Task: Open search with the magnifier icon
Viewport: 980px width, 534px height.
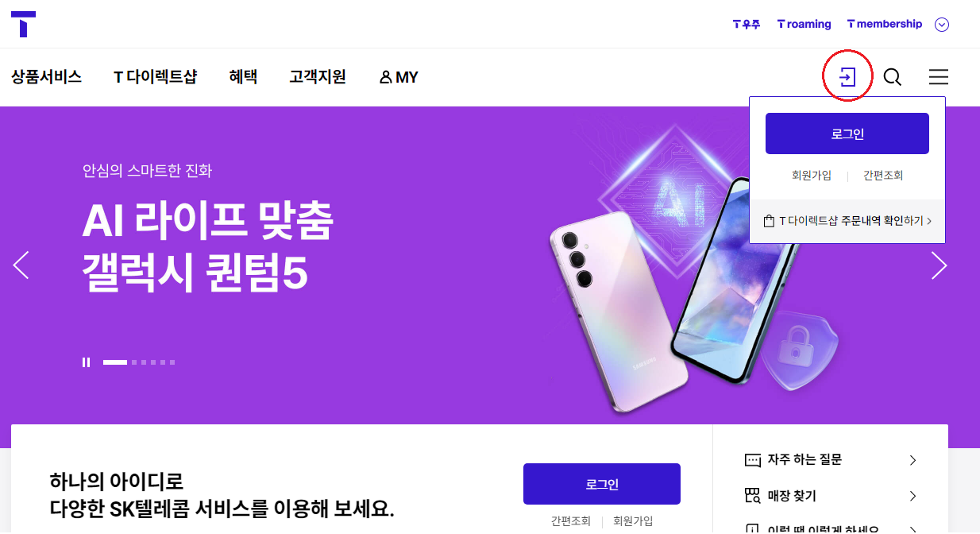Action: (893, 77)
